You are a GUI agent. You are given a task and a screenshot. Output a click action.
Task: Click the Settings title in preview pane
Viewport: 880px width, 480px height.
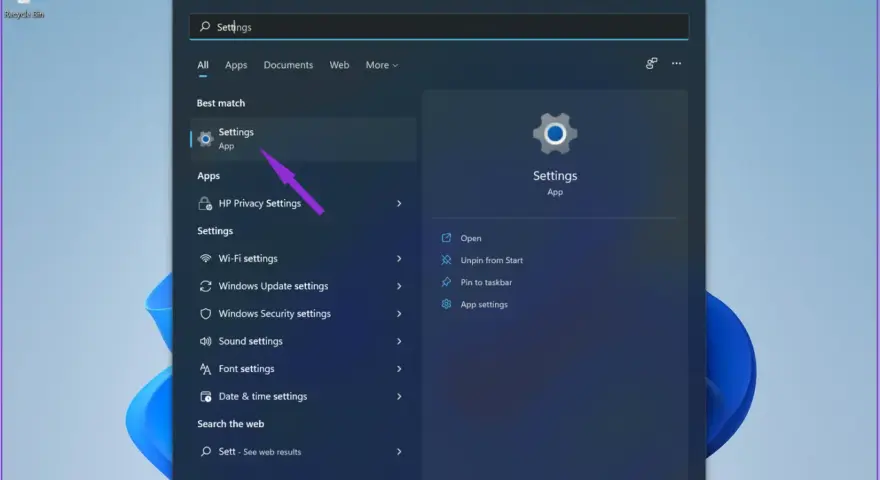[x=554, y=176]
